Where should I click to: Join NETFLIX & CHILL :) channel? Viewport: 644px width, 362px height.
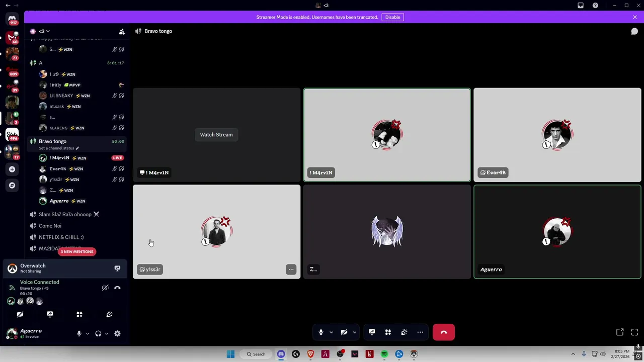click(75, 237)
